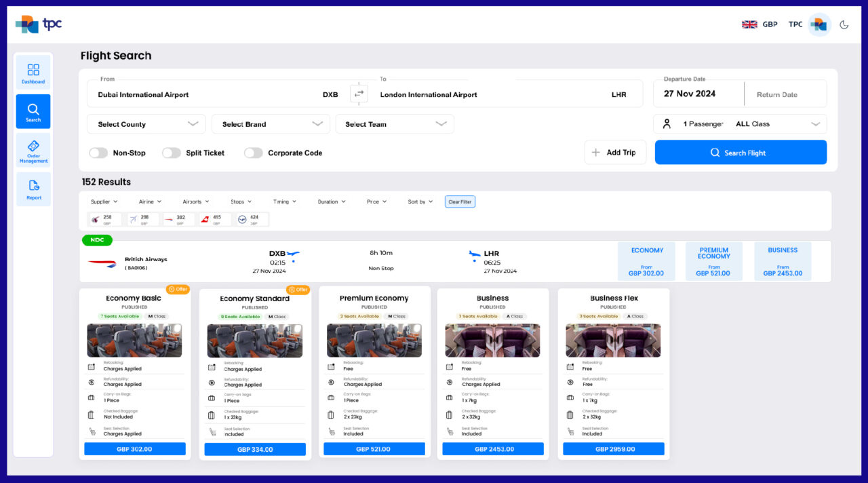The height and width of the screenshot is (483, 868).
Task: Switch to dark mode using the moon icon
Action: tap(844, 24)
